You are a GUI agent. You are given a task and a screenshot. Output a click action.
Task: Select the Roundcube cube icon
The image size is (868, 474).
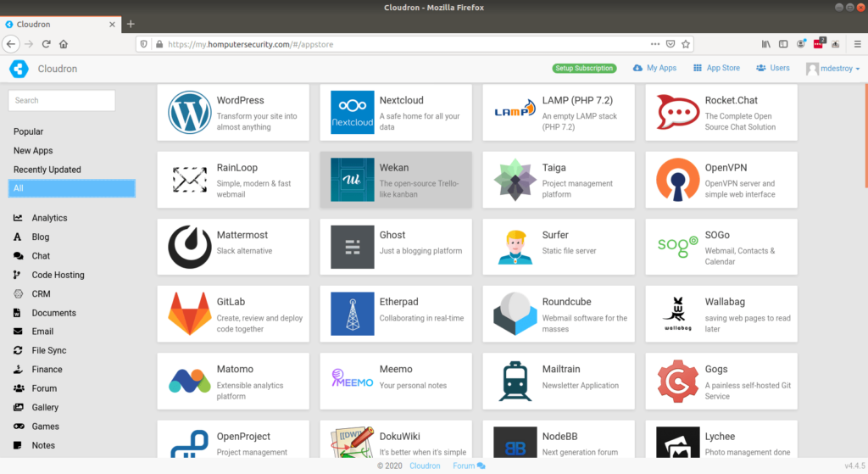point(515,314)
